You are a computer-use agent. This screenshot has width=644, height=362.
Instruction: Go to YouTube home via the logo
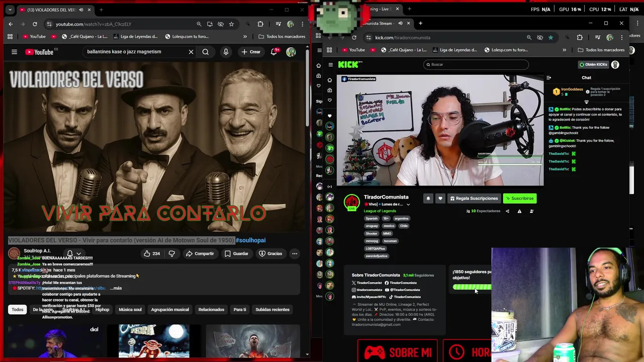click(39, 52)
